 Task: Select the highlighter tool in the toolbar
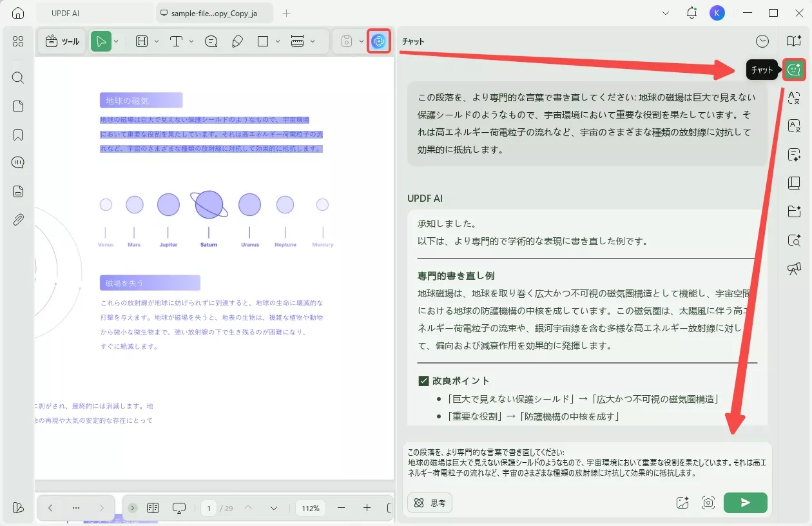coord(237,41)
